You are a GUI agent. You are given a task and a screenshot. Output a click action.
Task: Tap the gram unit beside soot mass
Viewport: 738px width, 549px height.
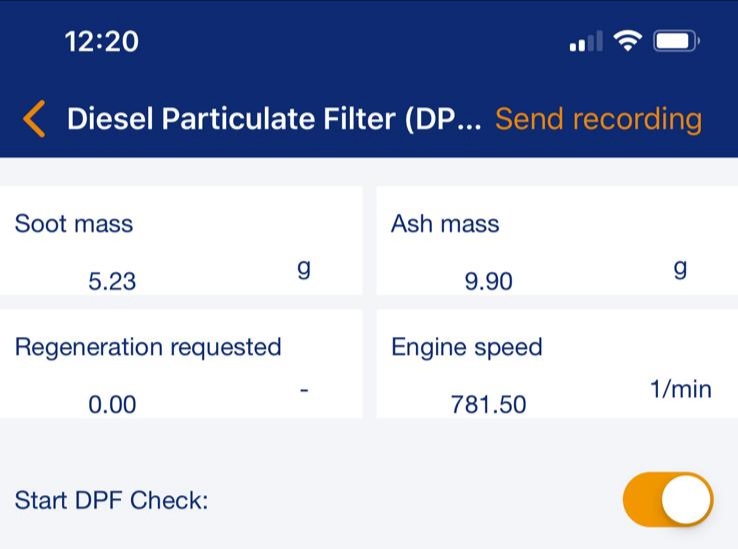point(303,268)
